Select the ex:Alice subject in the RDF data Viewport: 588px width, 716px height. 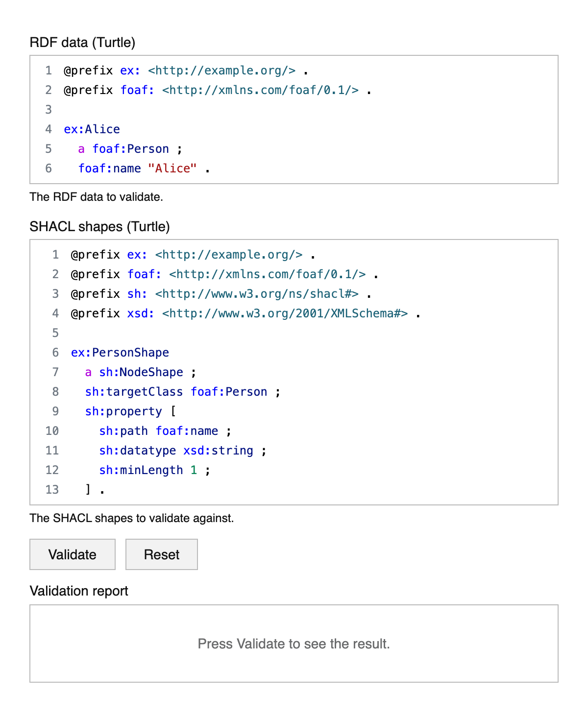(x=91, y=129)
